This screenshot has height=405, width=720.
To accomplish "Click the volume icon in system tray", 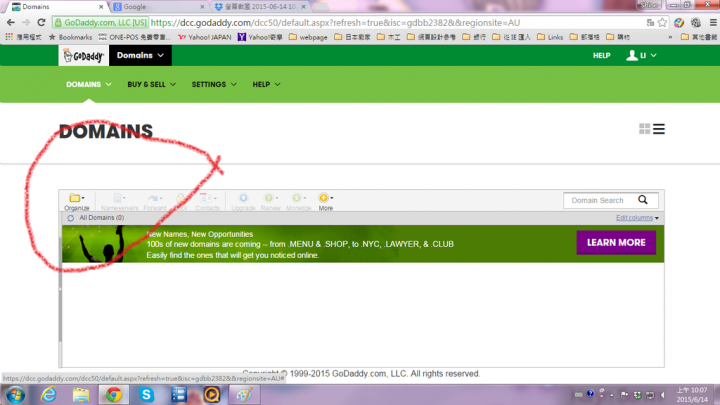I will click(663, 395).
